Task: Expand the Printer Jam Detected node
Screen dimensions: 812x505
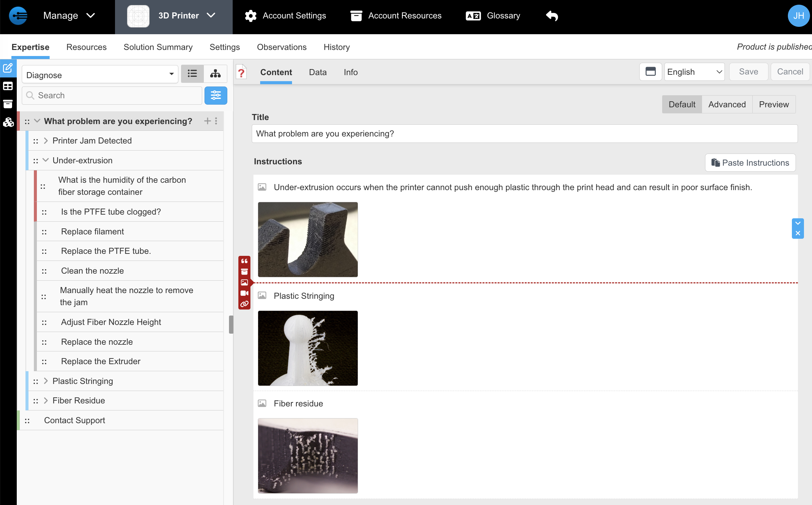Action: [46, 141]
